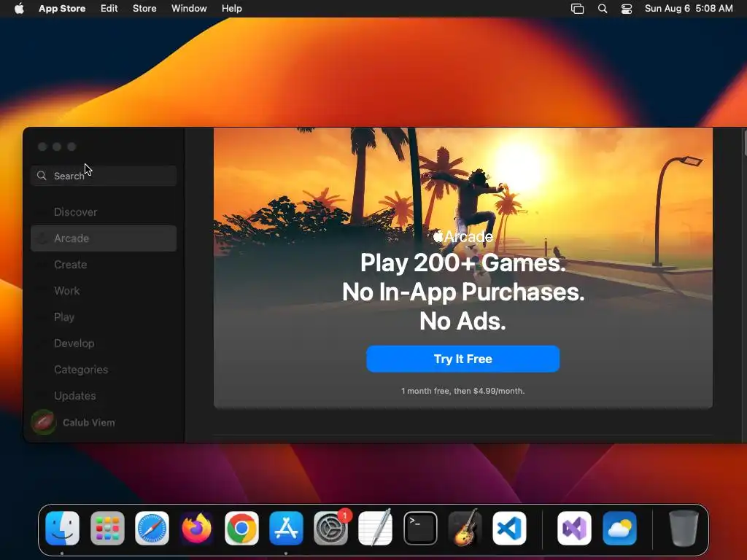Screen dimensions: 747x560
Task: Open Launchpad from the Dock
Action: coord(107,528)
